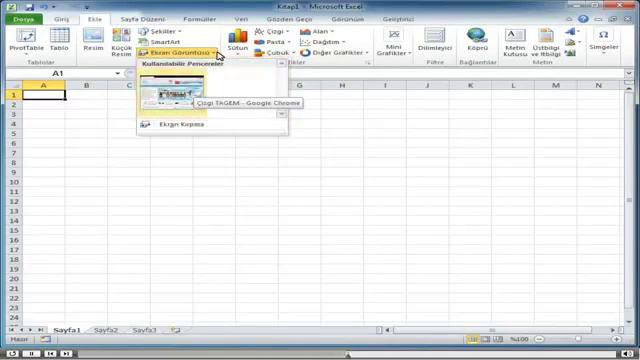
Task: Insert a SmartArt graphic
Action: pyautogui.click(x=159, y=42)
